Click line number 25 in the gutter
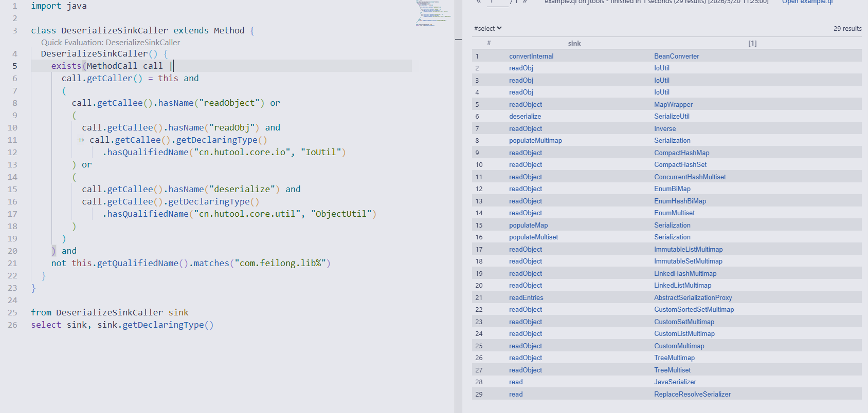 coord(12,312)
